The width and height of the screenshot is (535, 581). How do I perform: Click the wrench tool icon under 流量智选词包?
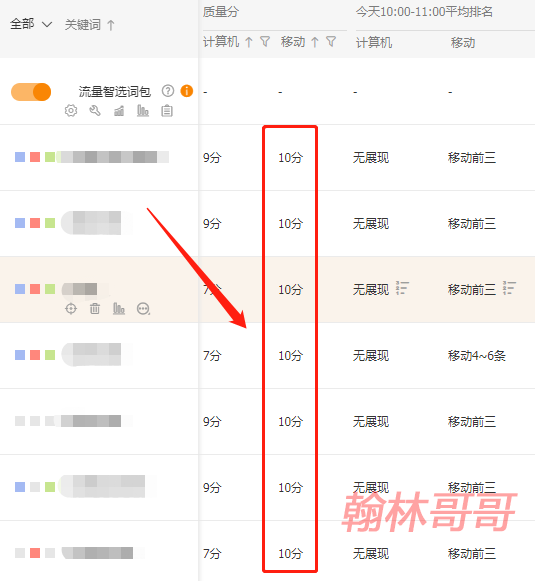pos(95,110)
